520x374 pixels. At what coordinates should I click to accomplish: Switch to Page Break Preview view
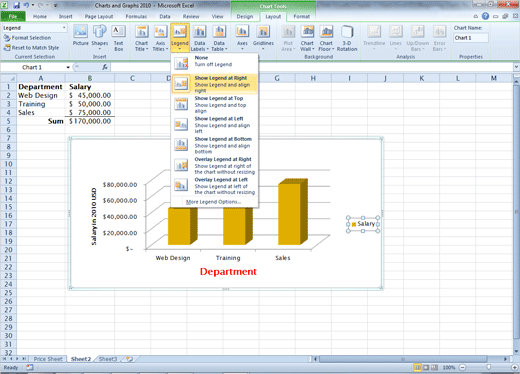[x=434, y=367]
